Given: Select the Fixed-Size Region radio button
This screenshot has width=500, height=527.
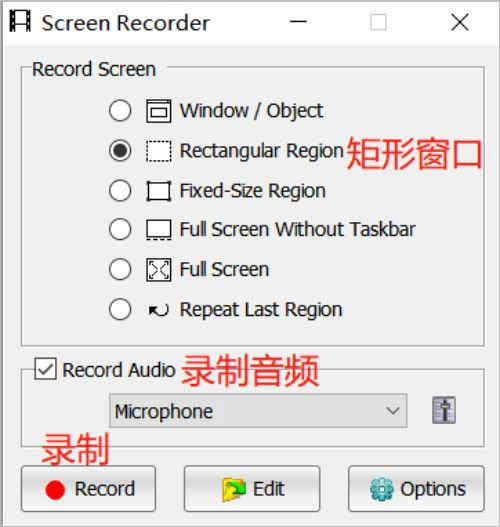Looking at the screenshot, I should pos(120,191).
